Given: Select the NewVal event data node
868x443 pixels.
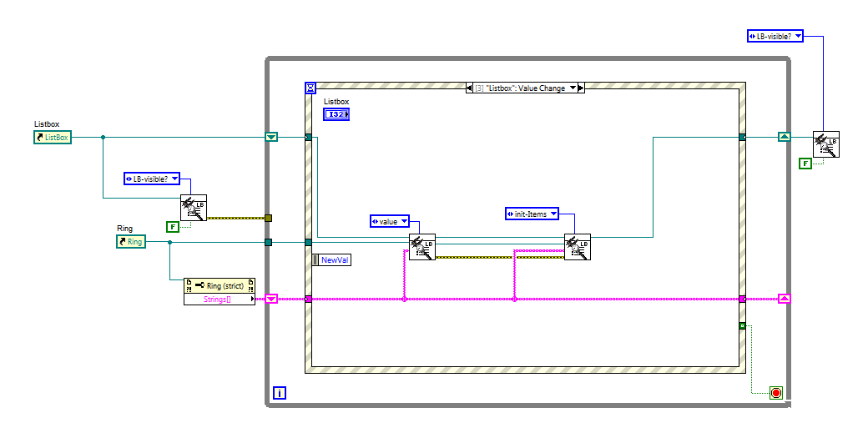Looking at the screenshot, I should [x=331, y=260].
